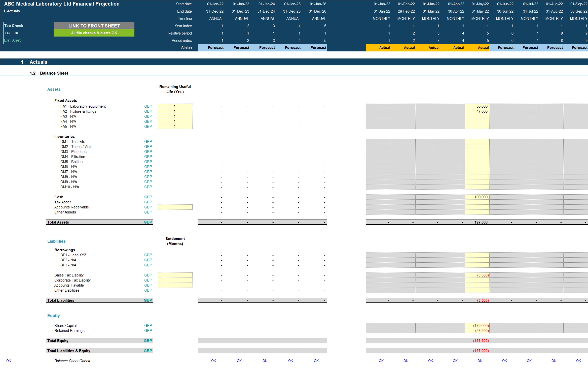Select the BF1 Loan XYZ May-22 input cell
The height and width of the screenshot is (372, 588).
point(477,255)
